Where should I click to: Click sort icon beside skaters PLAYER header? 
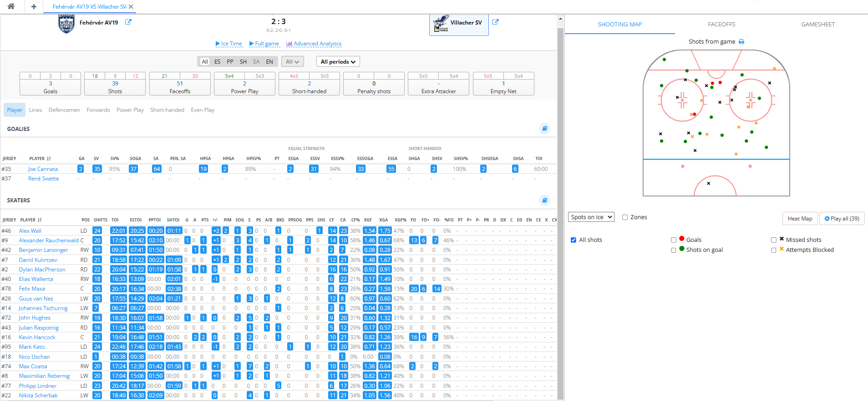[x=40, y=220]
